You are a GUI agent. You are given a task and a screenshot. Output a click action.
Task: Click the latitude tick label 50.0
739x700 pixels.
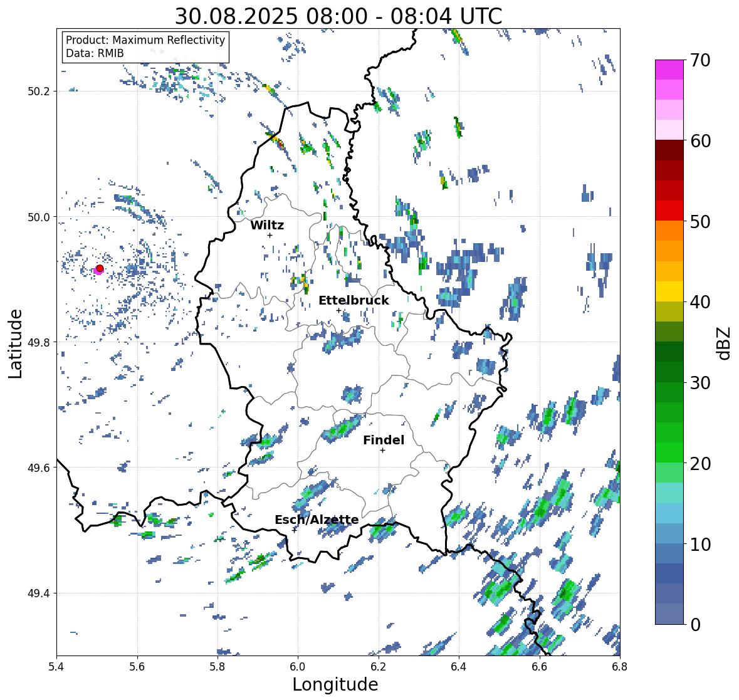pos(39,217)
